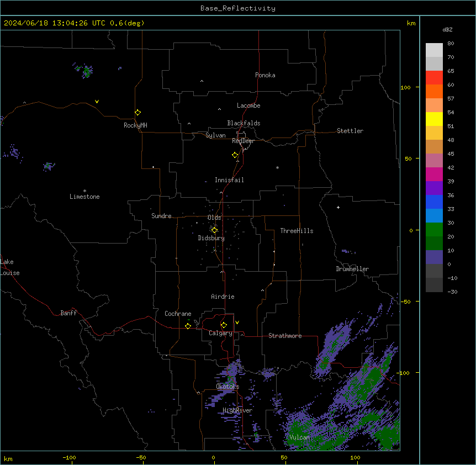
Task: Click the HighRiver town label
Action: (237, 410)
